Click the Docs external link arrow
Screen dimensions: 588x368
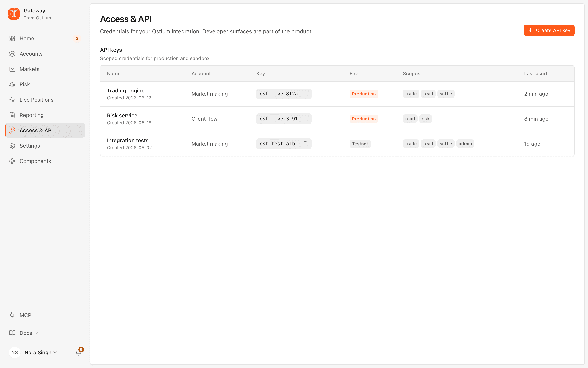coord(37,333)
